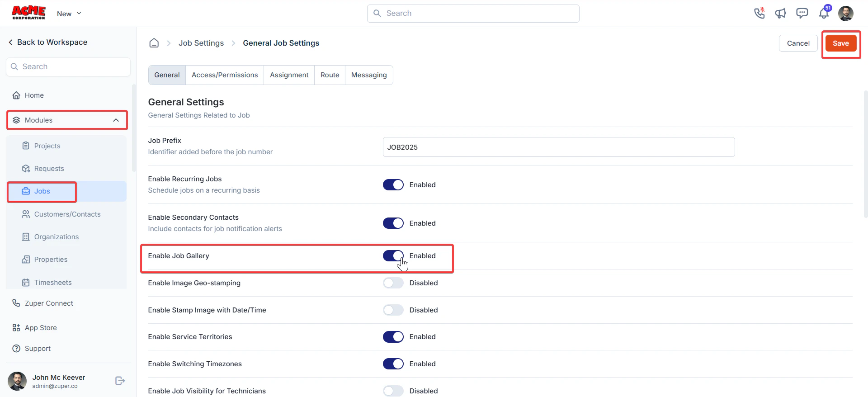This screenshot has height=397, width=868.
Task: Toggle Enable Stamp Image with Date/Time switch
Action: click(393, 310)
